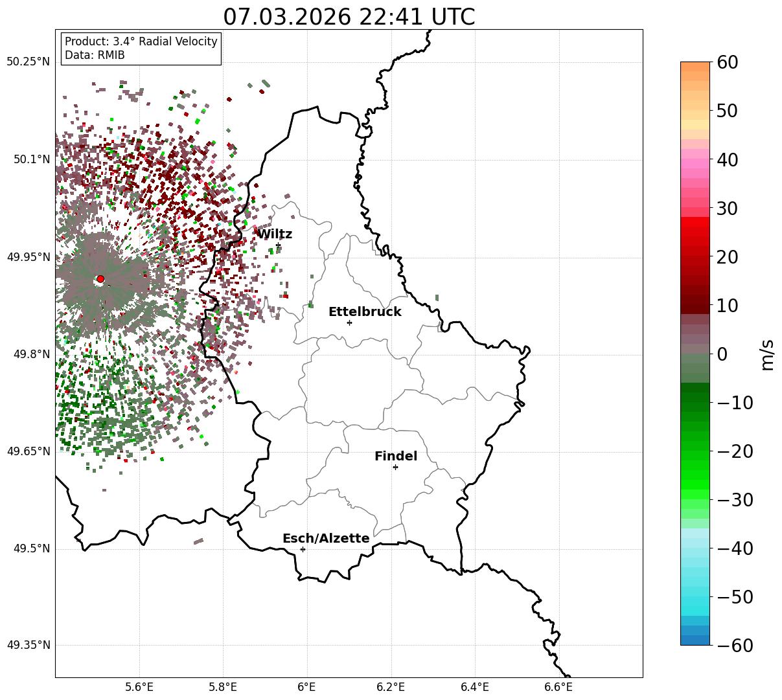Click the 6.2°E longitude label
This screenshot has width=782, height=700.
(391, 687)
